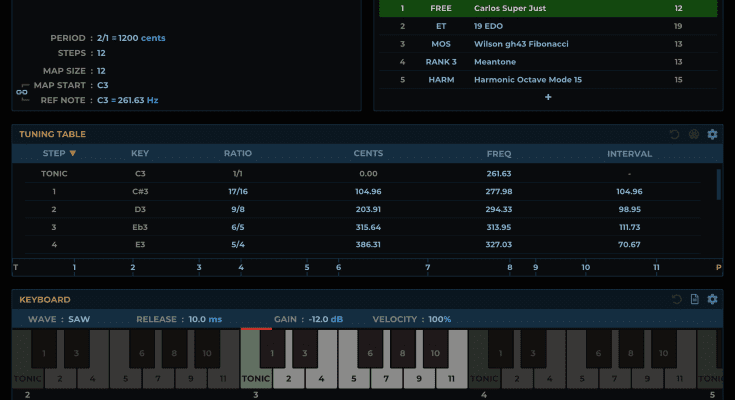Change WAVE type from SAW
The height and width of the screenshot is (400, 735).
click(80, 319)
